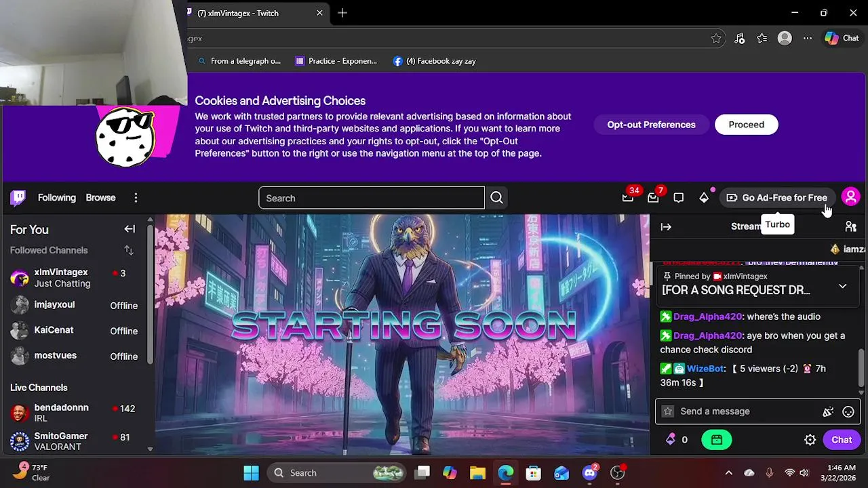Open File Explorer from taskbar
The image size is (868, 488).
(477, 473)
